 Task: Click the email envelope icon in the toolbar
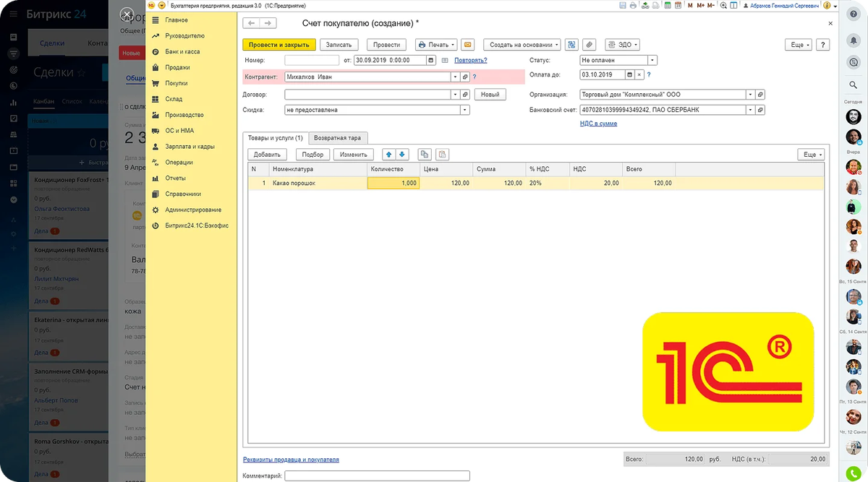[468, 45]
